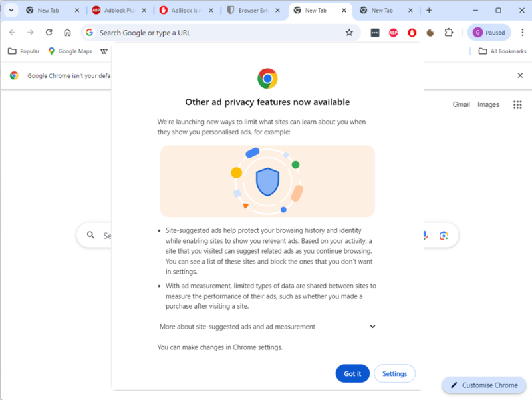The image size is (532, 400).
Task: Expand More about site-suggested ads section
Action: click(372, 327)
